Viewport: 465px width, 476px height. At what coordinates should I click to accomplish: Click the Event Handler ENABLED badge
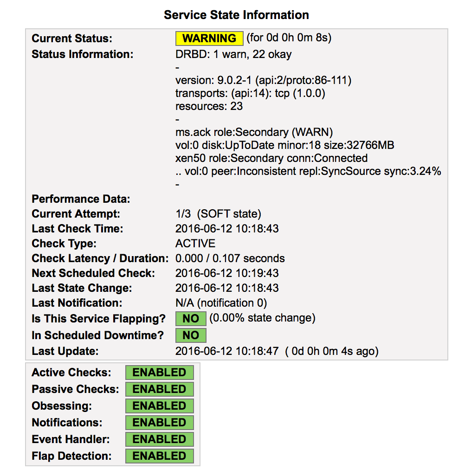160,439
